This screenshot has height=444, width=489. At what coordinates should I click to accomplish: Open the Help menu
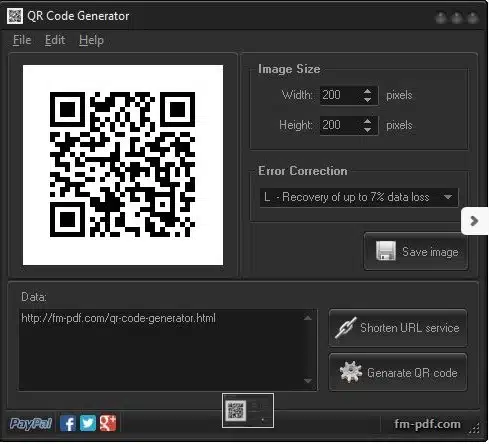[91, 40]
